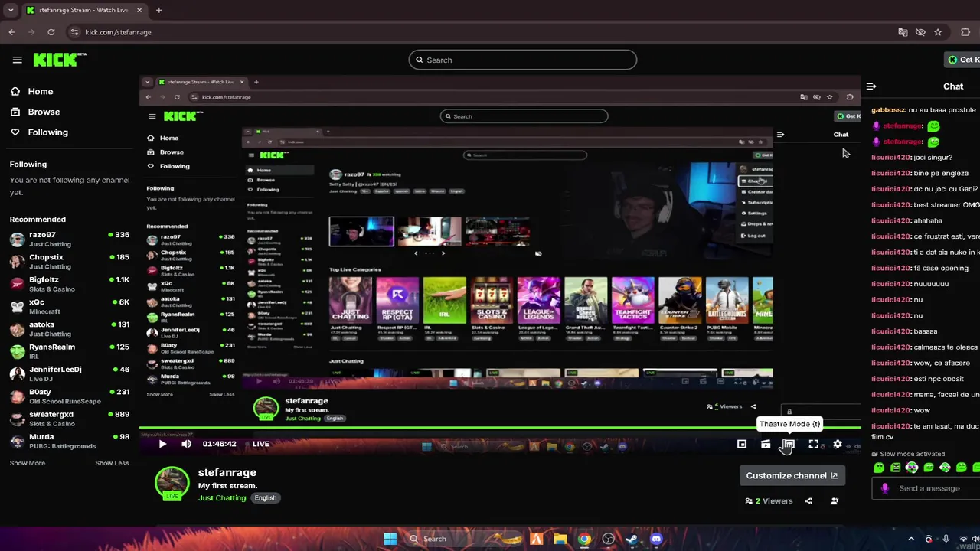Play the stream with the play button
The image size is (980, 551).
(162, 444)
